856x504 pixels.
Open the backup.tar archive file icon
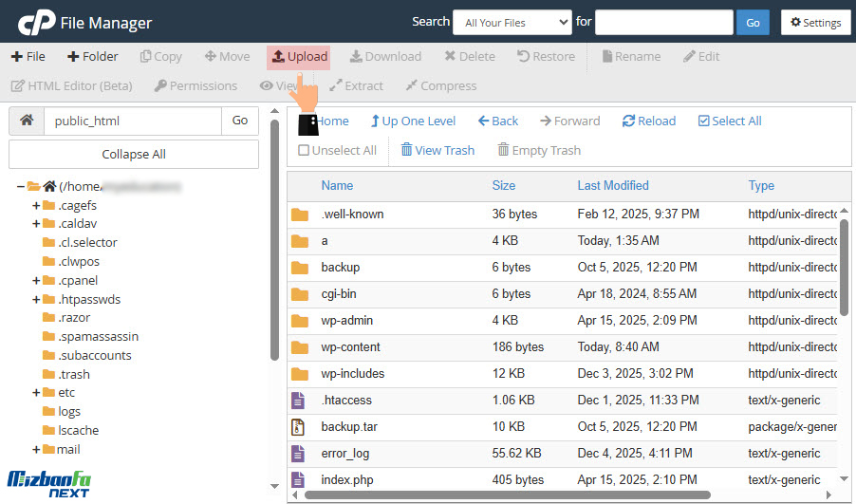pyautogui.click(x=300, y=427)
